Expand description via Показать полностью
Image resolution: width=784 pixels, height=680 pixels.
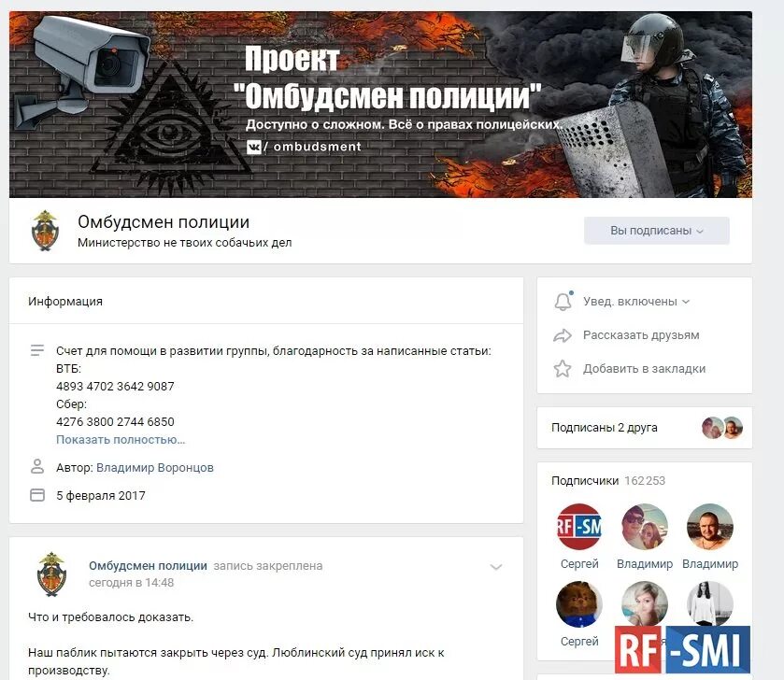click(x=121, y=440)
